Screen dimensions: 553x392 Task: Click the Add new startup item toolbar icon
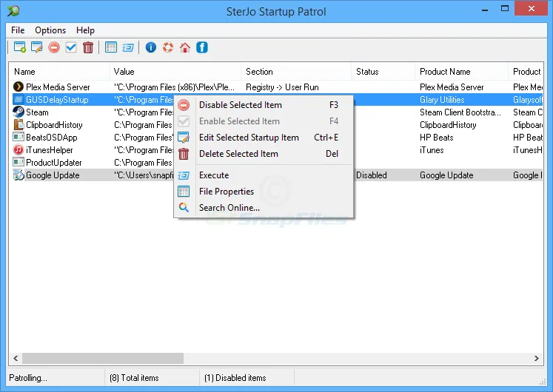[x=20, y=47]
